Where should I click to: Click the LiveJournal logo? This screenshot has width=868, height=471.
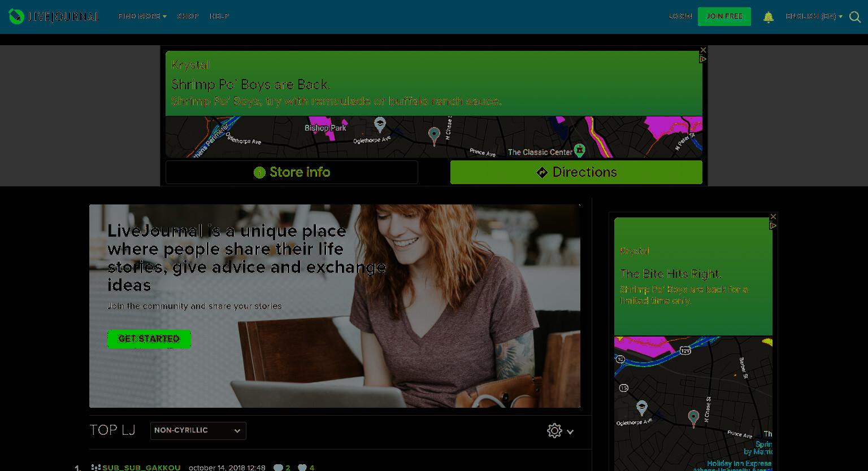click(x=54, y=16)
